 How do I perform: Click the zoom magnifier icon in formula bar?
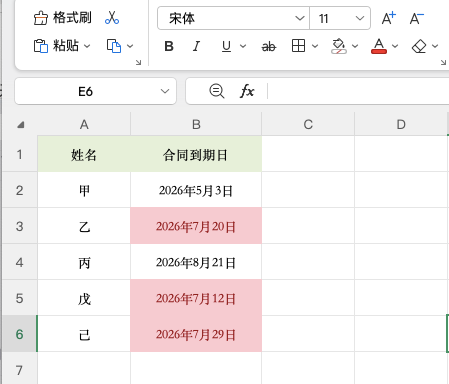(217, 91)
